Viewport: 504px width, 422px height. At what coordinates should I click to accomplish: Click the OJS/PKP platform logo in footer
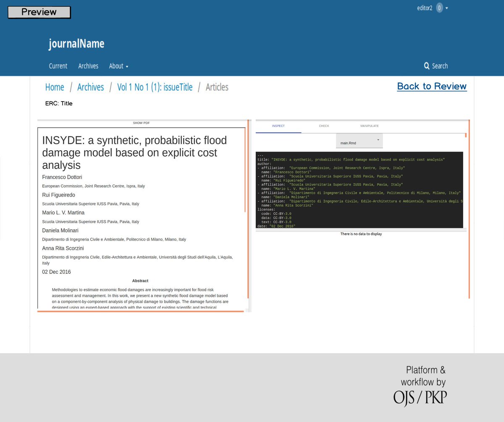420,396
